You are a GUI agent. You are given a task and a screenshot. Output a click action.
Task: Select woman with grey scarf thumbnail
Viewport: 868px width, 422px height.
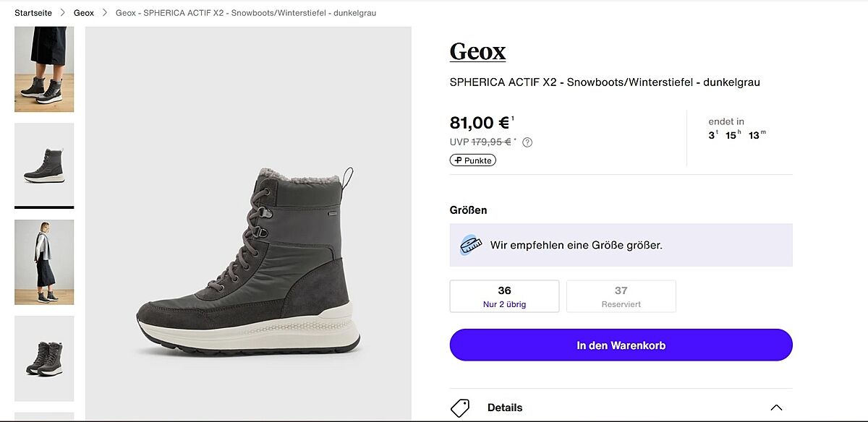point(44,262)
